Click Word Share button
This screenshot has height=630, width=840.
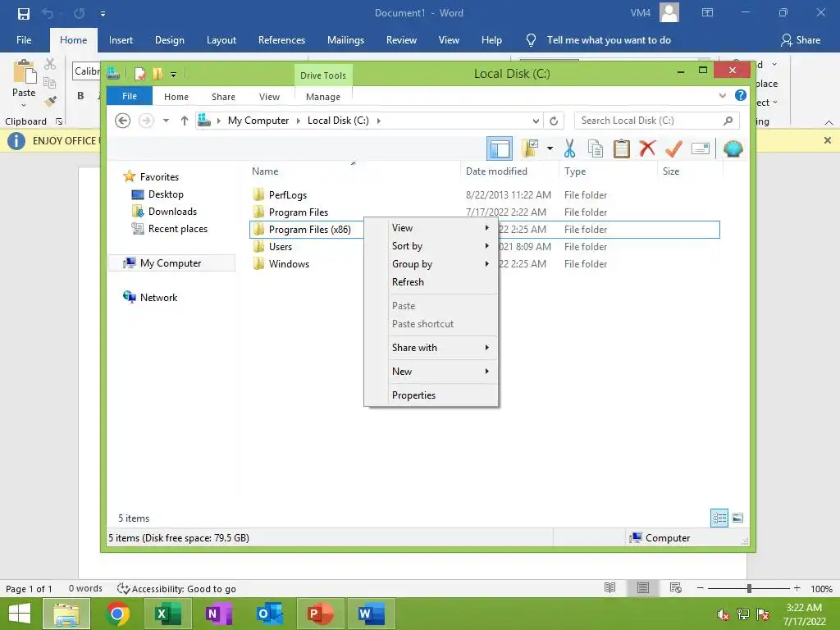[x=801, y=40]
